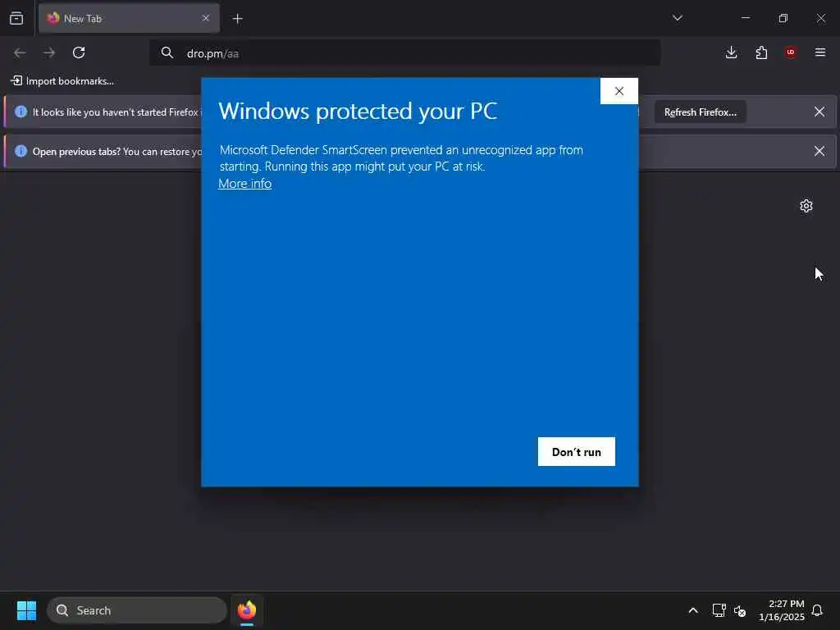Image resolution: width=840 pixels, height=630 pixels.
Task: Open the network status tray icon
Action: [x=719, y=610]
